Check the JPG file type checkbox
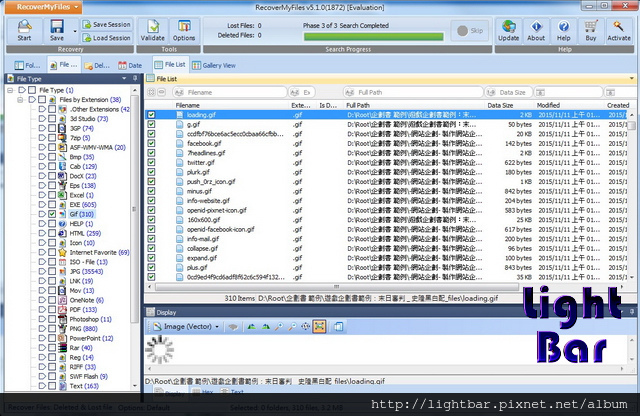This screenshot has height=416, width=640. [52, 271]
